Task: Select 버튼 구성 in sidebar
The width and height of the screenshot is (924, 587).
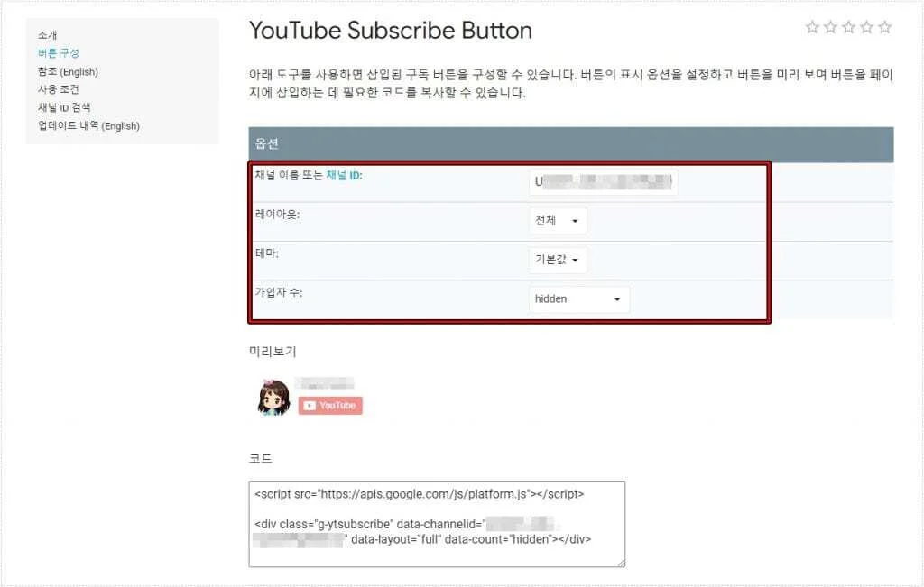Action: point(59,53)
